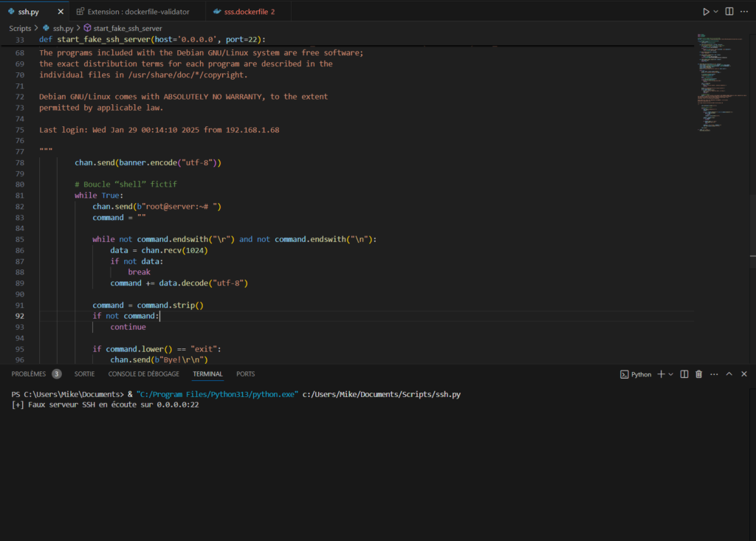
Task: Click the ssh.py script path in terminal
Action: [x=382, y=394]
